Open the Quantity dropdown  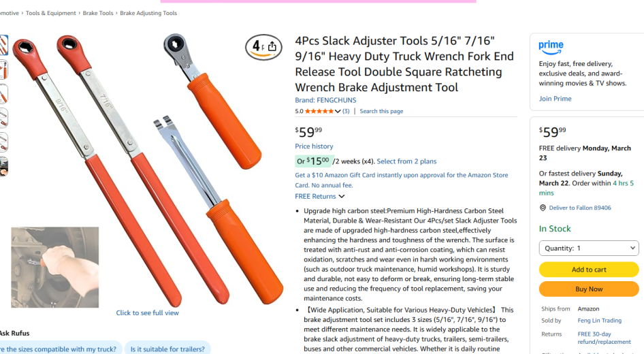click(589, 248)
